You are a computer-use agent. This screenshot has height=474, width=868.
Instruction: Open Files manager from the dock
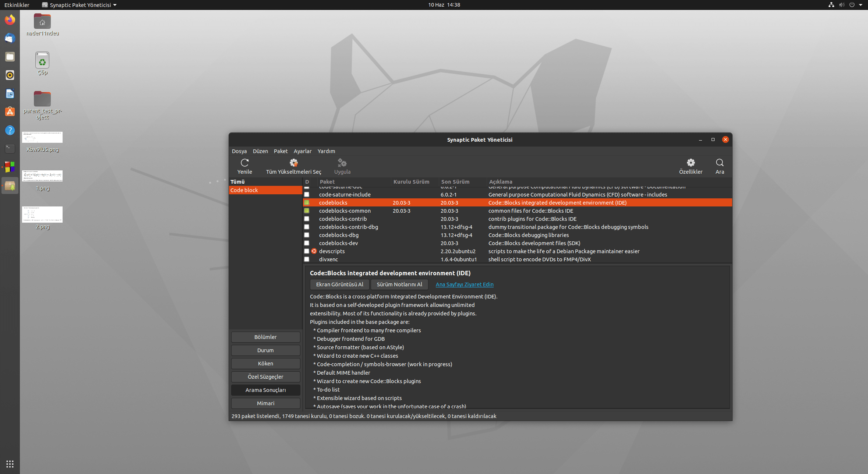[10, 57]
